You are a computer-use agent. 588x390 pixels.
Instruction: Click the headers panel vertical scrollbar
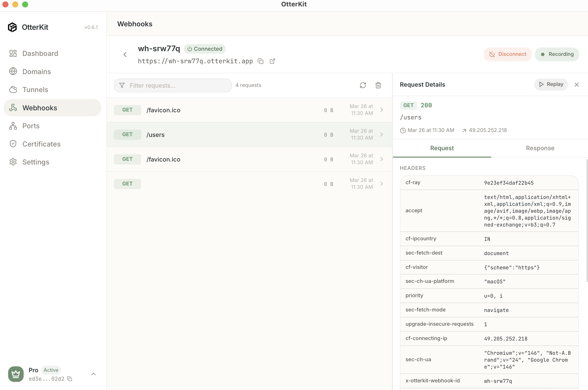(x=587, y=220)
